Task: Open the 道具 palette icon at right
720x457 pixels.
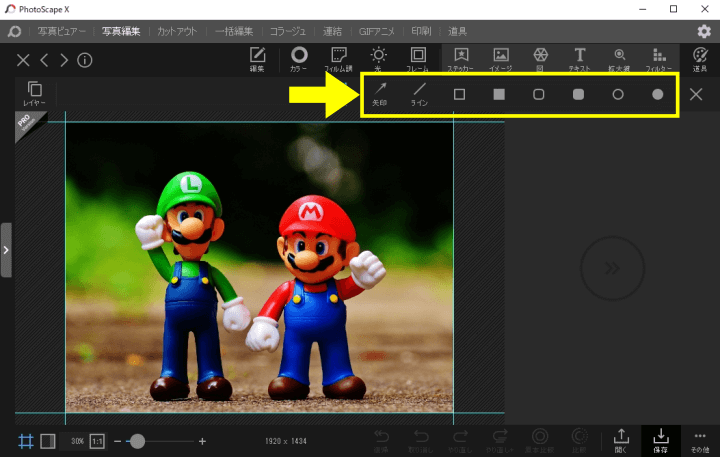Action: (700, 59)
